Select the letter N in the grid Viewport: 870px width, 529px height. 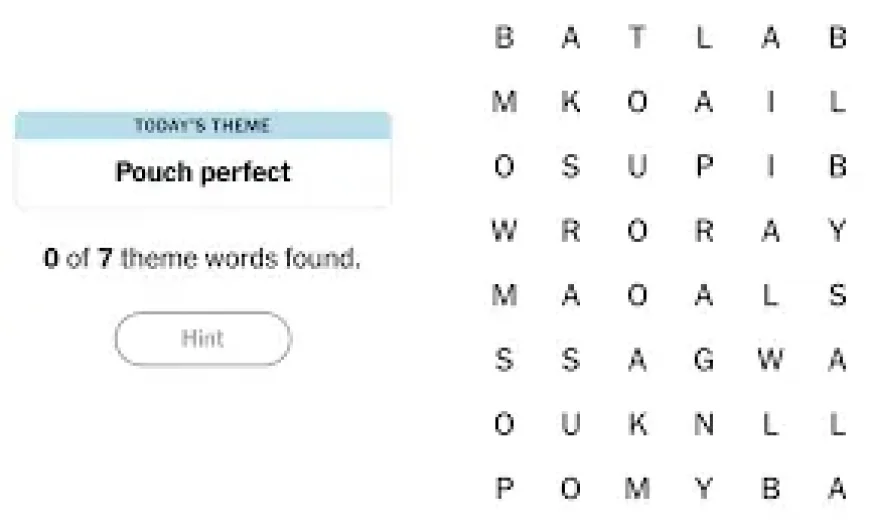point(704,425)
